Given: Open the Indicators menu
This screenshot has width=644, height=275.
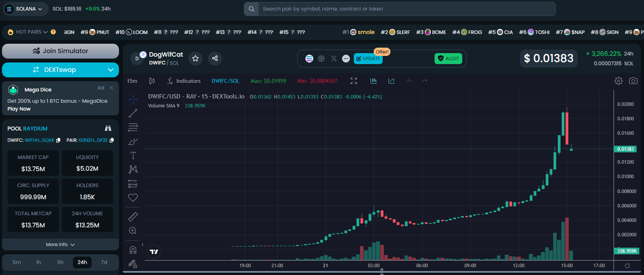Looking at the screenshot, I should 184,81.
